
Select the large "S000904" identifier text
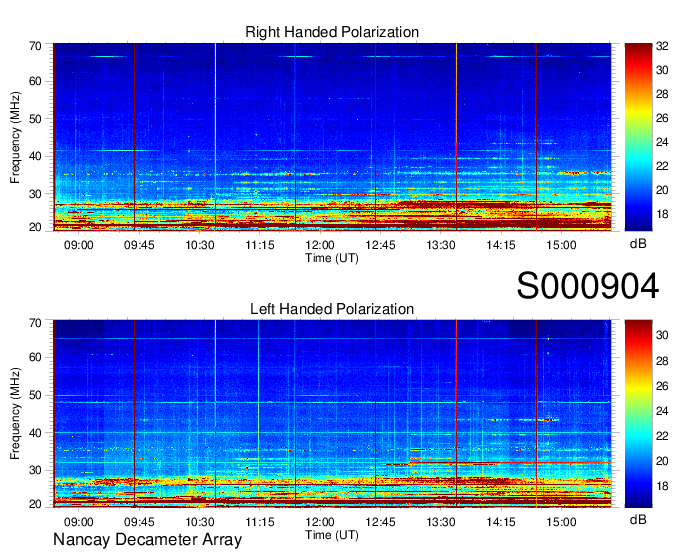(588, 286)
